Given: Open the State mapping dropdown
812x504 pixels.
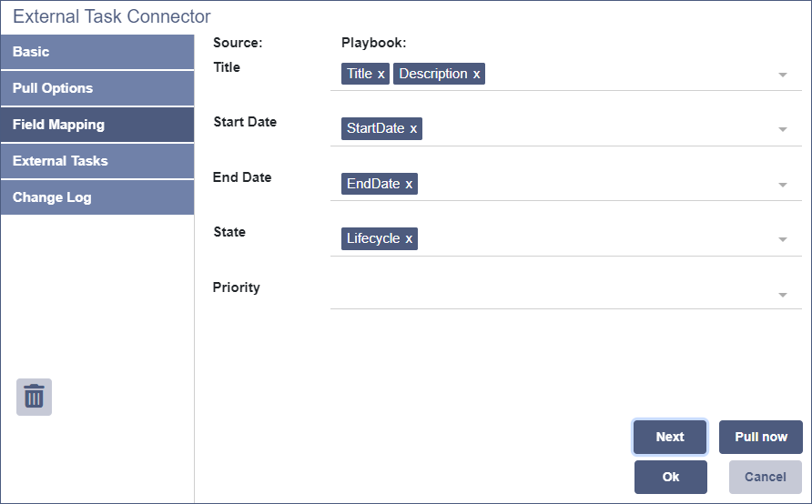Looking at the screenshot, I should 783,239.
